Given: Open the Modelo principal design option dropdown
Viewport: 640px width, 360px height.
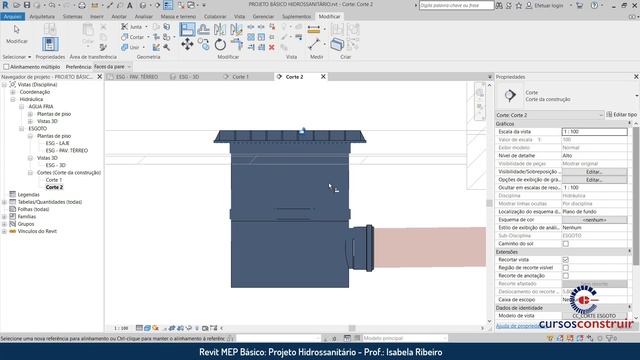Looking at the screenshot, I should [405, 338].
